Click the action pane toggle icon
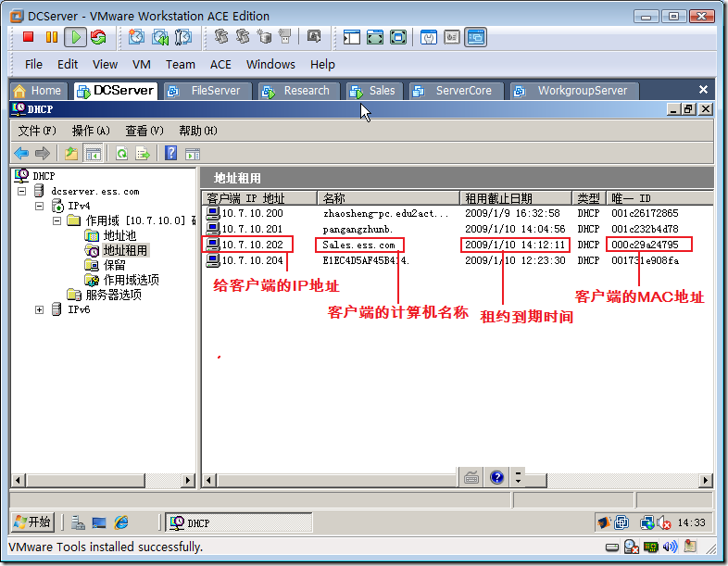728x566 pixels. tap(193, 153)
